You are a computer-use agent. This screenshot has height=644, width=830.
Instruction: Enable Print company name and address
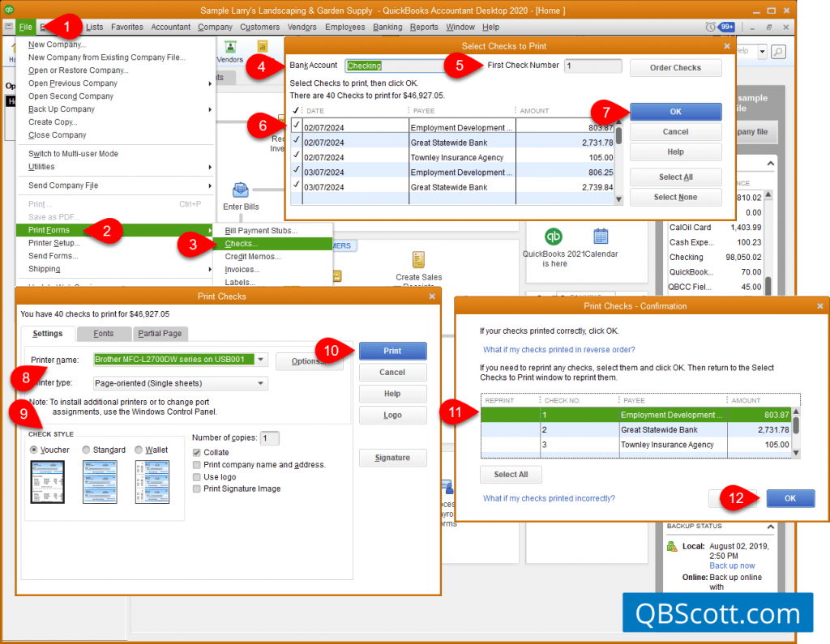197,465
